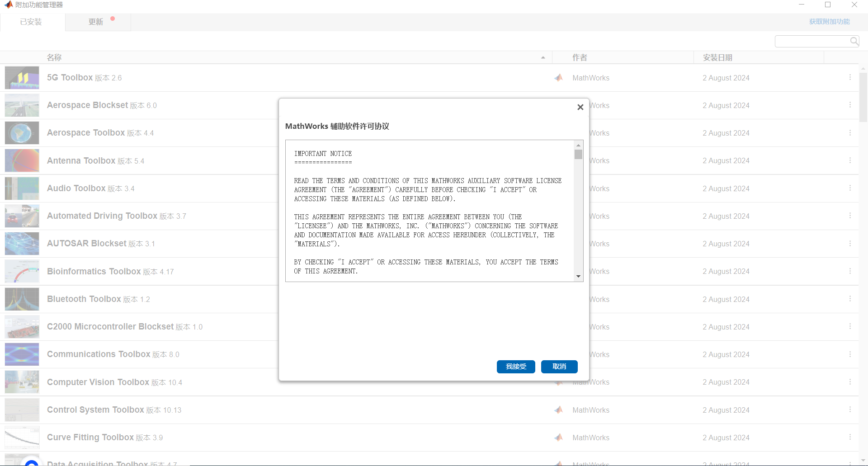868x466 pixels.
Task: Close the license agreement dialog with X
Action: pyautogui.click(x=580, y=107)
